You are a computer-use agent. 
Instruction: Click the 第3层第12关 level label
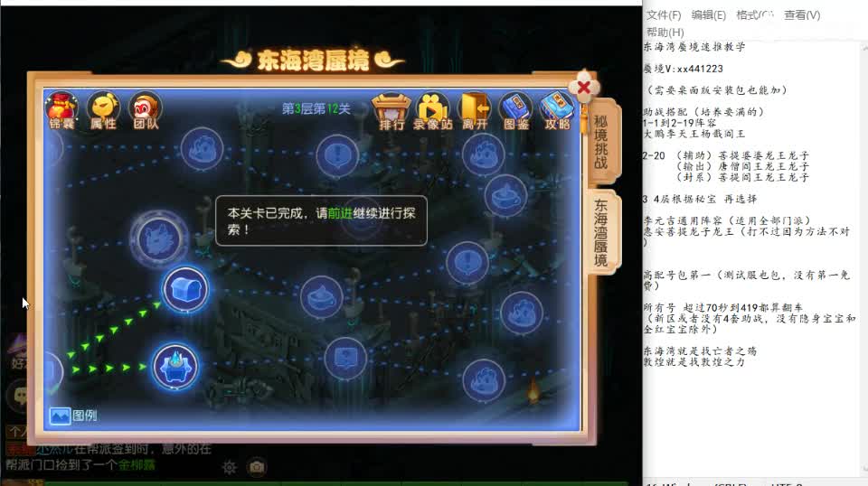pyautogui.click(x=316, y=108)
